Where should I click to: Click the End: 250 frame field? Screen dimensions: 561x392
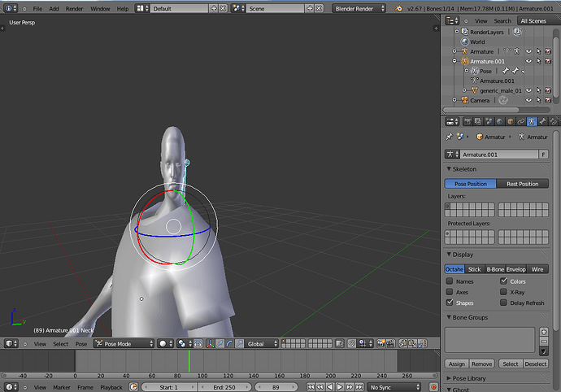[x=224, y=387]
